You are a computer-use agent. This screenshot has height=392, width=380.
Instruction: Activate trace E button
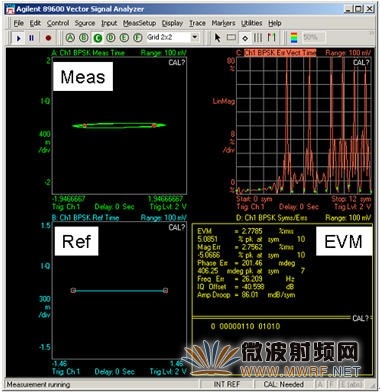click(124, 38)
